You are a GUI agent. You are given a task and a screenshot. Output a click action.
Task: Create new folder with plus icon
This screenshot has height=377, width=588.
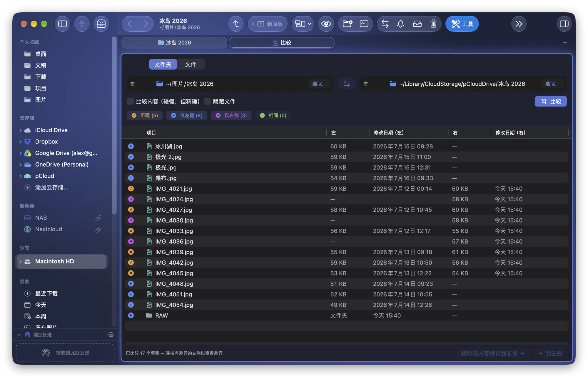click(348, 24)
